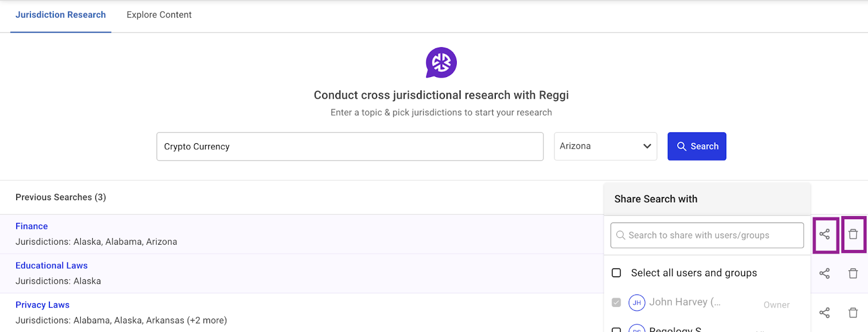The width and height of the screenshot is (868, 332).
Task: Check Select all users and groups
Action: 616,273
